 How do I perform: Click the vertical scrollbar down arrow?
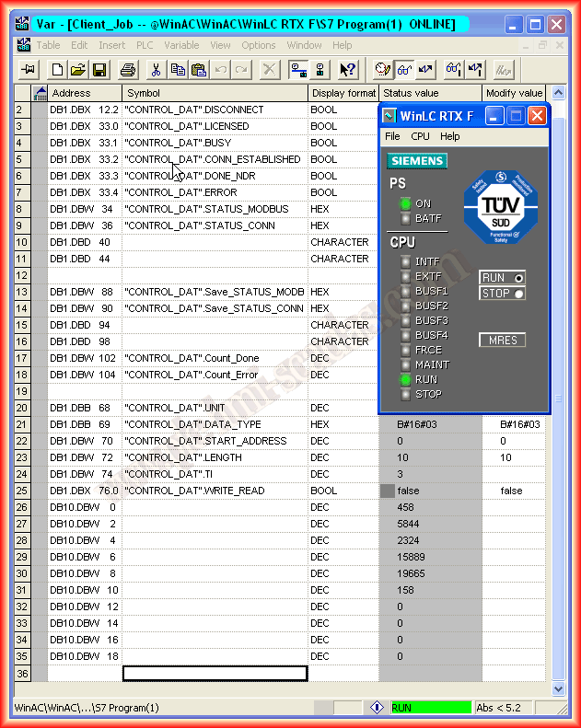(558, 688)
